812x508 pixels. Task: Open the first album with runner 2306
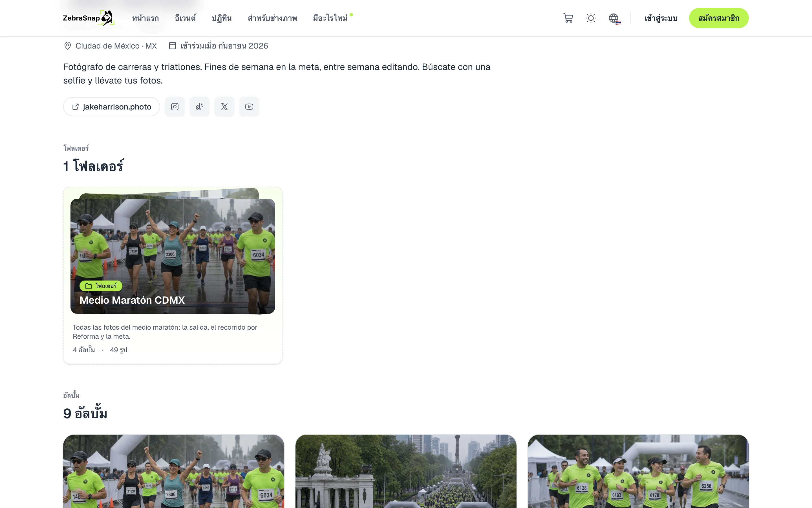coord(174,471)
